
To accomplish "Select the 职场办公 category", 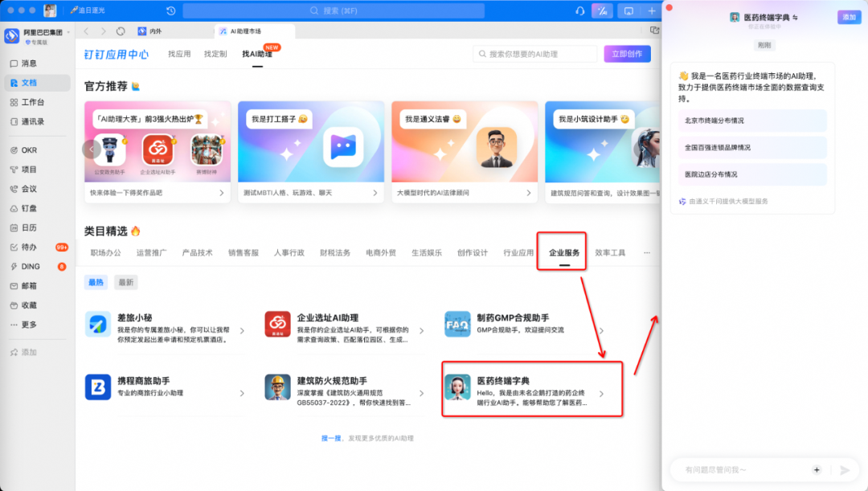I will coord(106,253).
